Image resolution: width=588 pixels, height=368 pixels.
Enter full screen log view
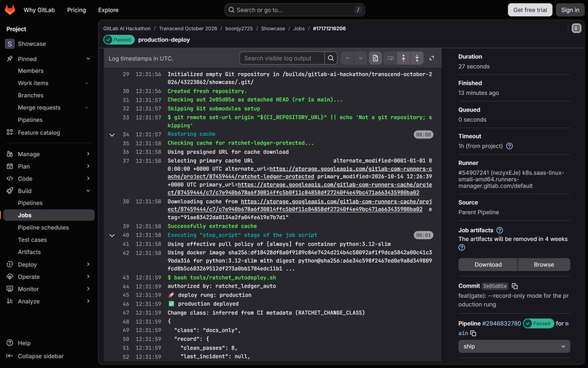click(432, 58)
